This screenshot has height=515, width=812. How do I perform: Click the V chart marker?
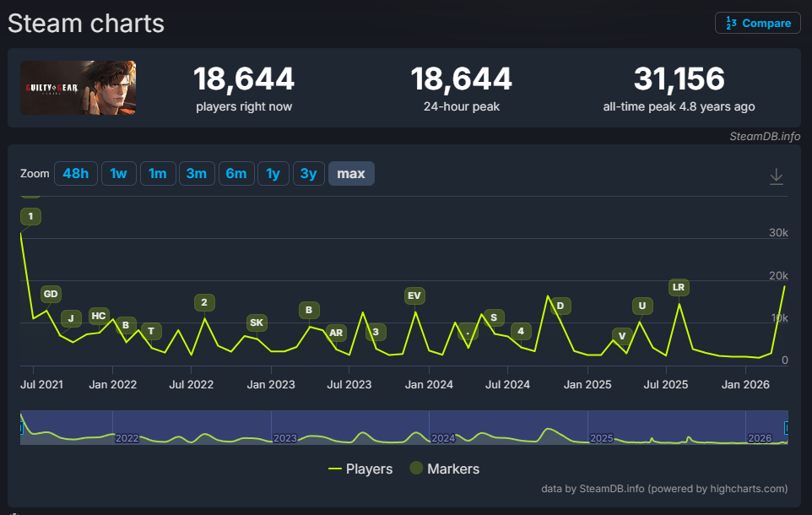(622, 336)
